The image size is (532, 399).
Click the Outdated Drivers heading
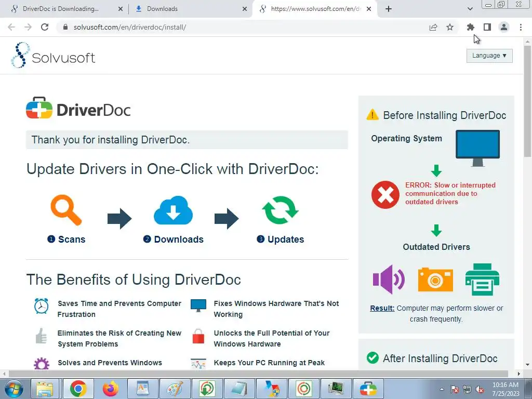tap(436, 247)
